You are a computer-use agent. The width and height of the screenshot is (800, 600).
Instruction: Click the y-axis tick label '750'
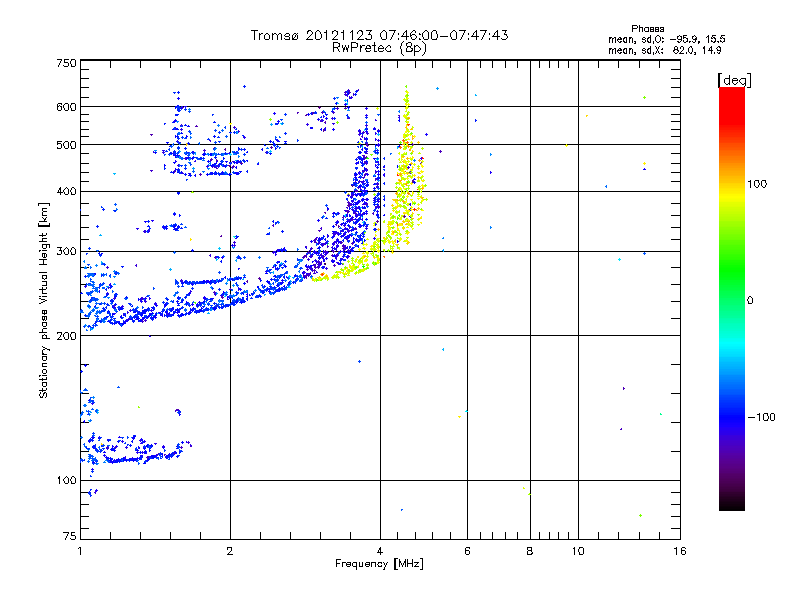[66, 63]
